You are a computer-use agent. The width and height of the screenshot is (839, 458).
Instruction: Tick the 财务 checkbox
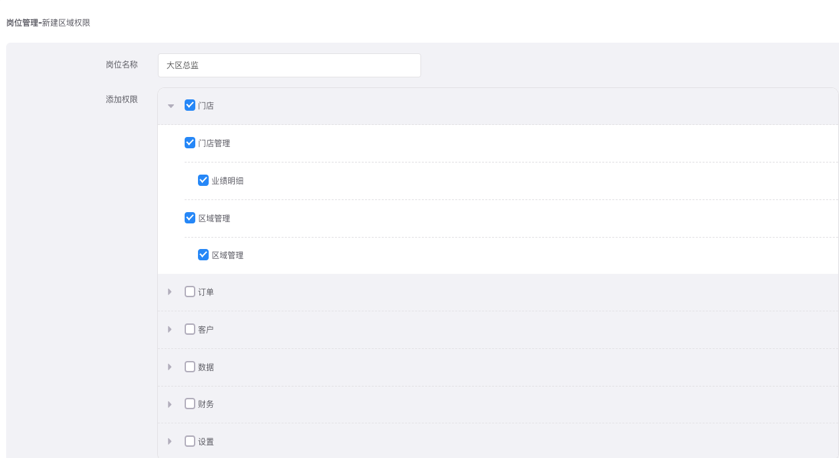[190, 404]
